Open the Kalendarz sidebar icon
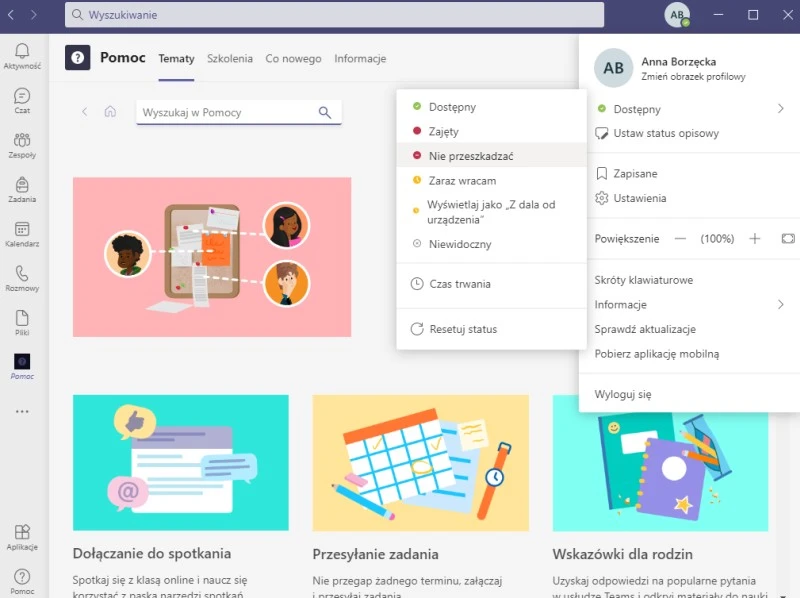 pyautogui.click(x=22, y=234)
